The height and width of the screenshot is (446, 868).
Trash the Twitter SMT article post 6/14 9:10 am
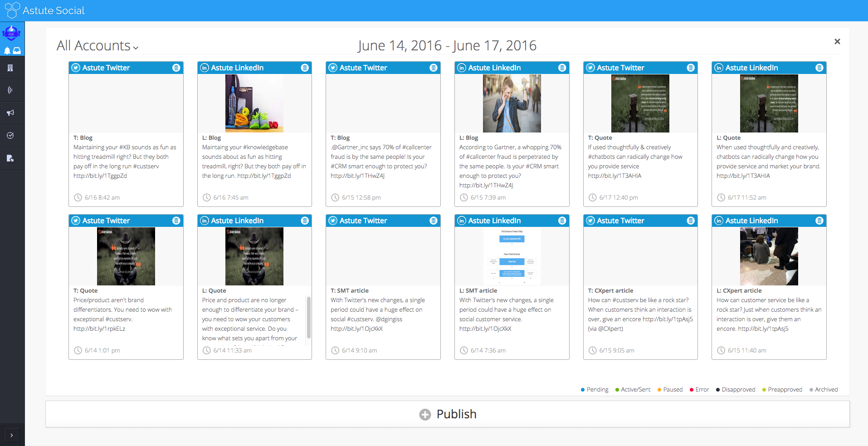click(x=434, y=221)
